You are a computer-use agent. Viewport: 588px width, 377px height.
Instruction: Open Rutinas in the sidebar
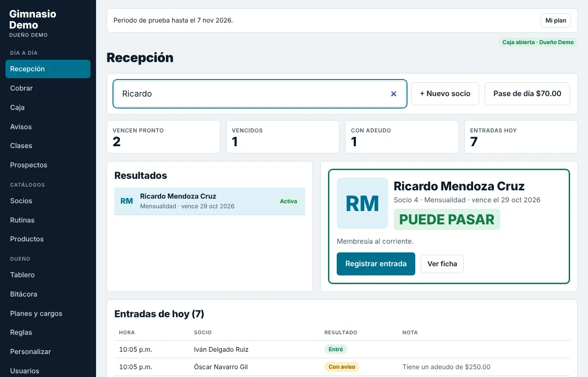(48, 220)
